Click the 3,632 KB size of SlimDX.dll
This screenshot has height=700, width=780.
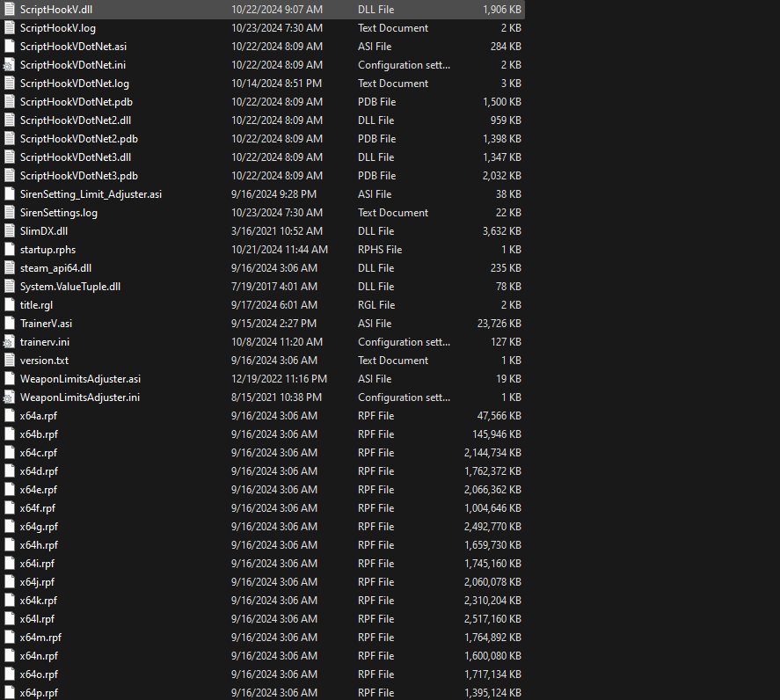(502, 231)
